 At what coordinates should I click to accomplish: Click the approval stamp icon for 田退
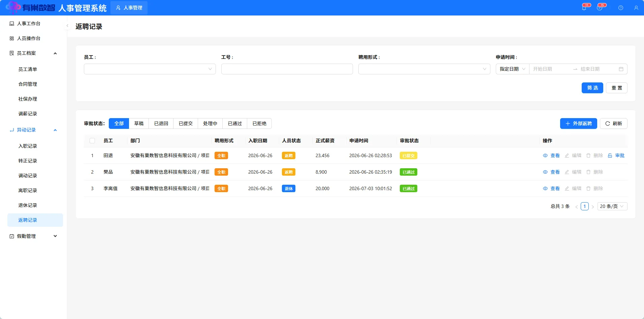610,155
